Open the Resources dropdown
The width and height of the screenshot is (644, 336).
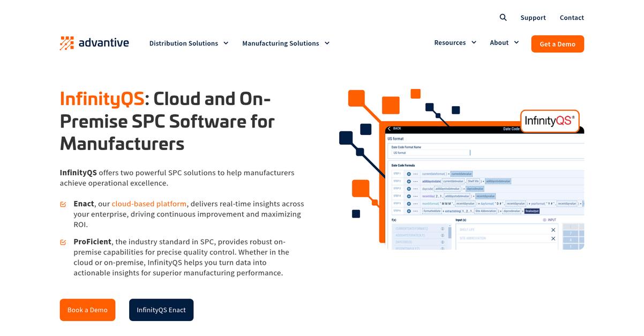point(455,43)
